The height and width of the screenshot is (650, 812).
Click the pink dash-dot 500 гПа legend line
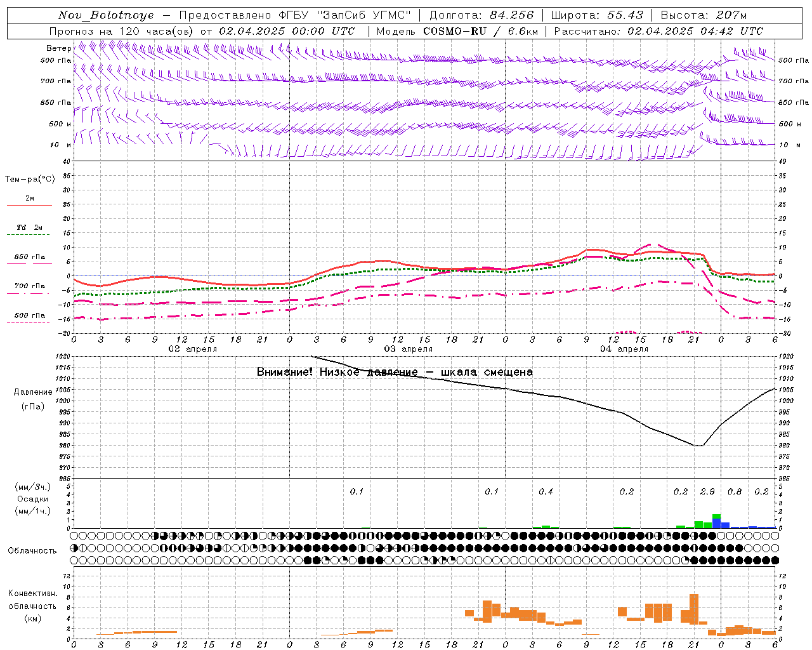[29, 323]
